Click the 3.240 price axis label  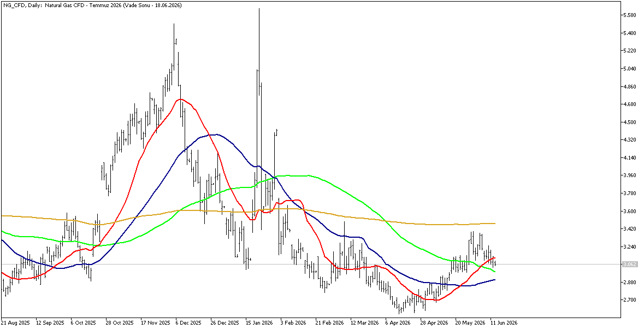point(630,246)
